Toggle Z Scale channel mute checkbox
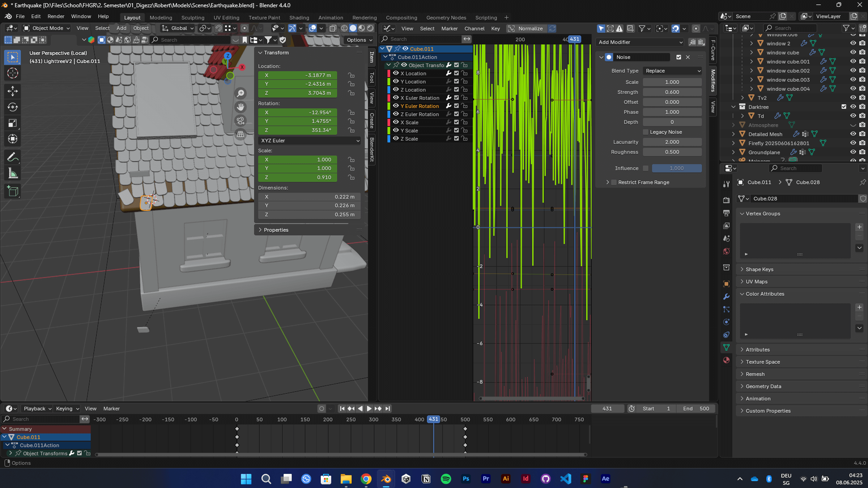Screen dimensions: 868x488 (456, 138)
